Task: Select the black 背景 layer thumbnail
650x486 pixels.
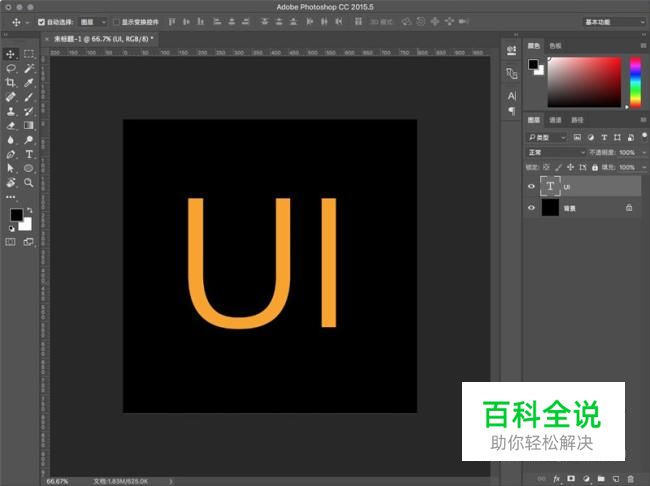Action: 550,208
